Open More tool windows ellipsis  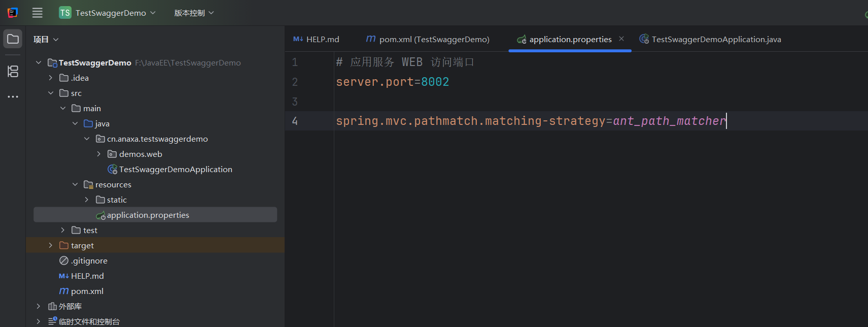pos(13,96)
